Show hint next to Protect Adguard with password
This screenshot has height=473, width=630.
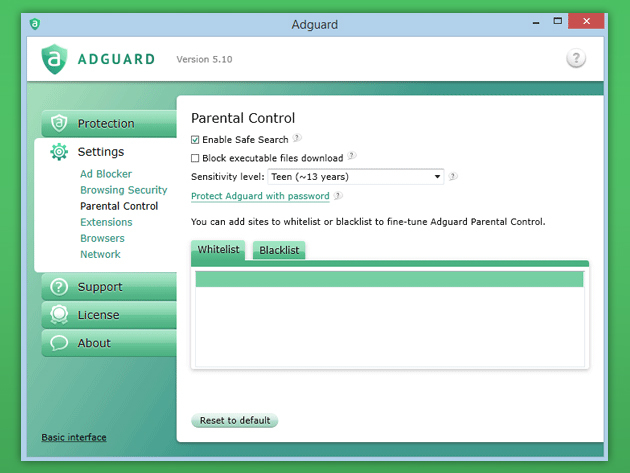[338, 196]
